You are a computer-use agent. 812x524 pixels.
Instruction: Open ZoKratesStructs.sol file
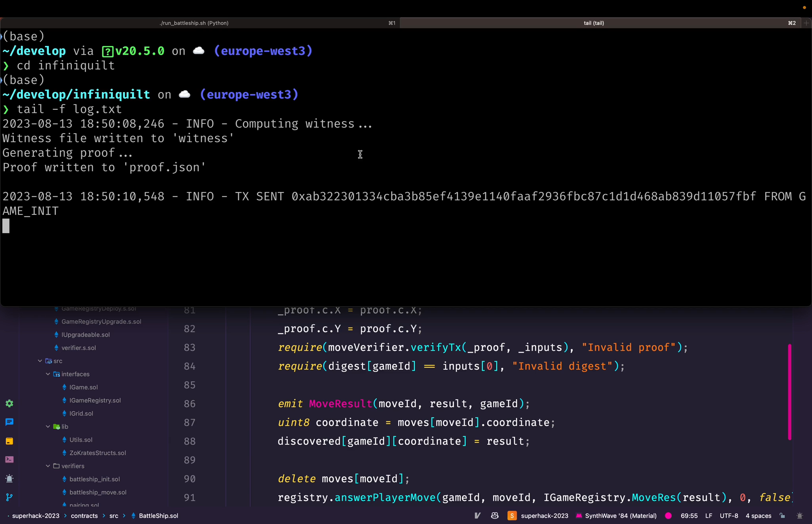pyautogui.click(x=97, y=453)
